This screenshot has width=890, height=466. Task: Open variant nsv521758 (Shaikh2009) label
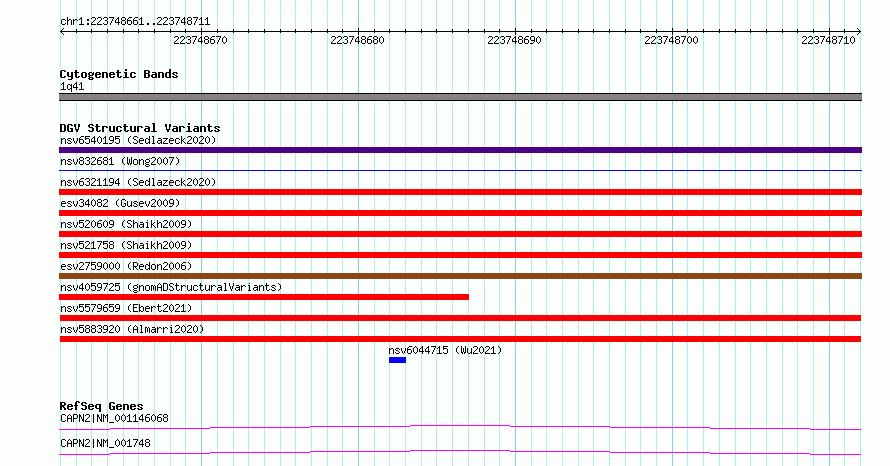126,245
